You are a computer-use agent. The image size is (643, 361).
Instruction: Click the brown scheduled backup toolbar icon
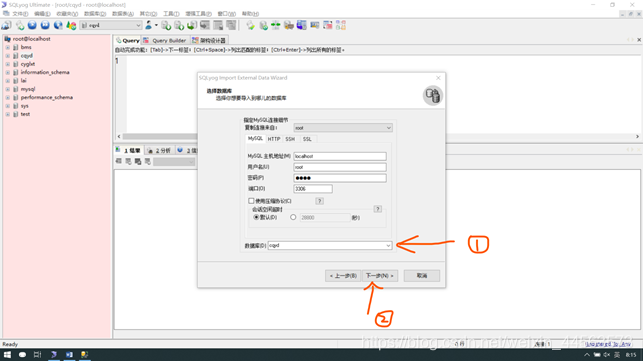(289, 25)
